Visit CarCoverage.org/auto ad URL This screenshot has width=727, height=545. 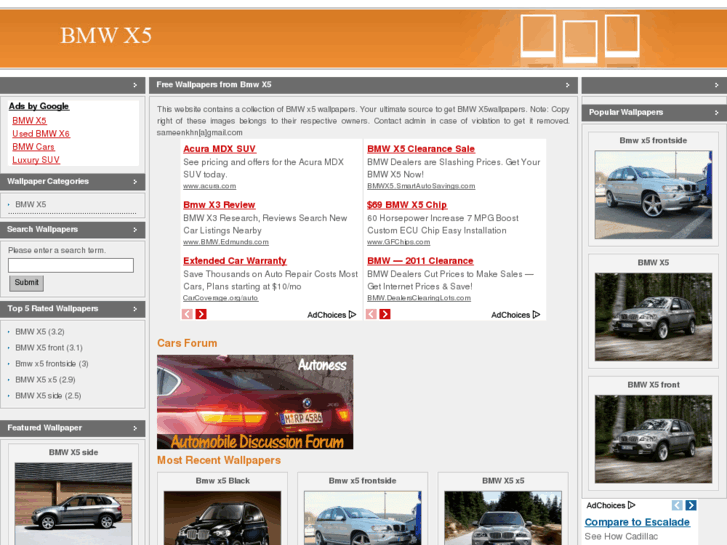221,298
